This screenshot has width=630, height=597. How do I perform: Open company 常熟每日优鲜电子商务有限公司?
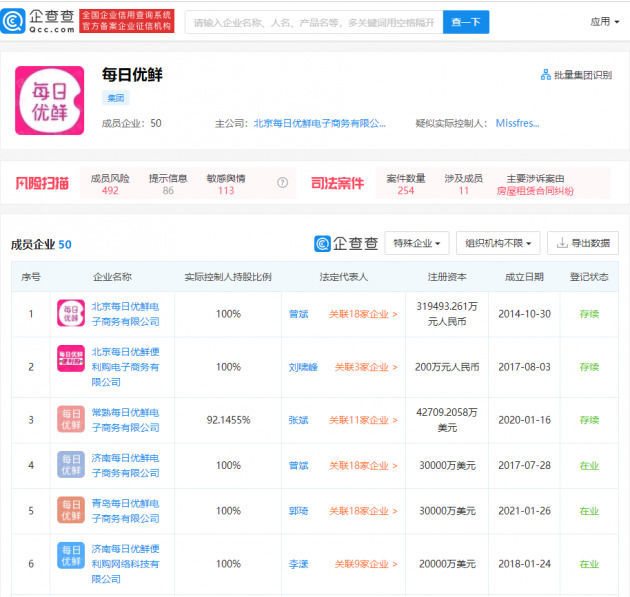pyautogui.click(x=125, y=420)
